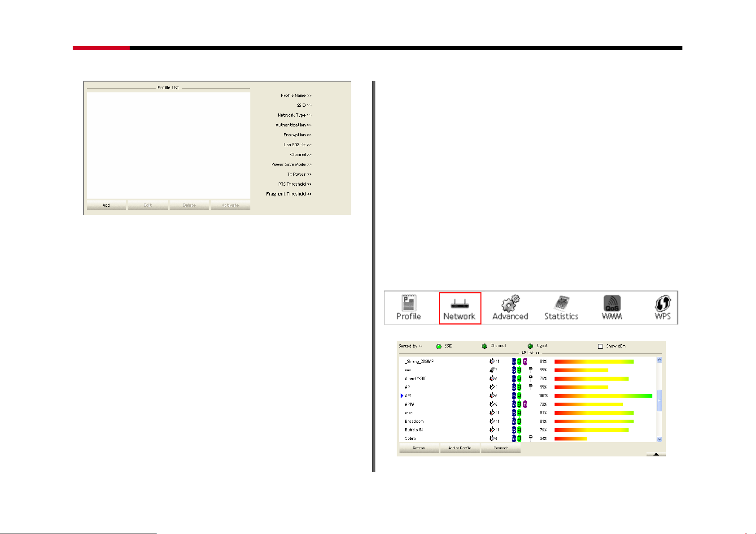
Task: Click the channel antenna icon in the AP1 row
Action: [x=492, y=395]
